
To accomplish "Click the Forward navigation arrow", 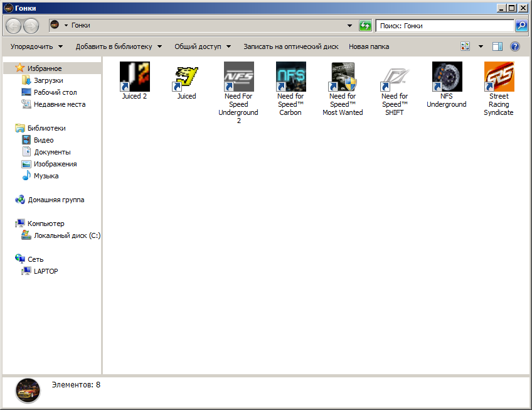I will [31, 26].
